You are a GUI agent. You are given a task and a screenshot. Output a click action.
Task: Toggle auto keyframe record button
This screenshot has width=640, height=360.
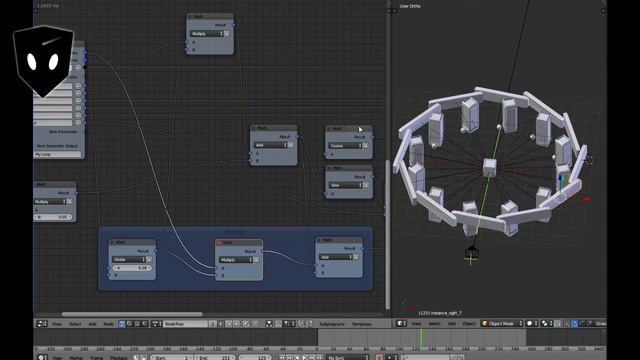[379, 357]
